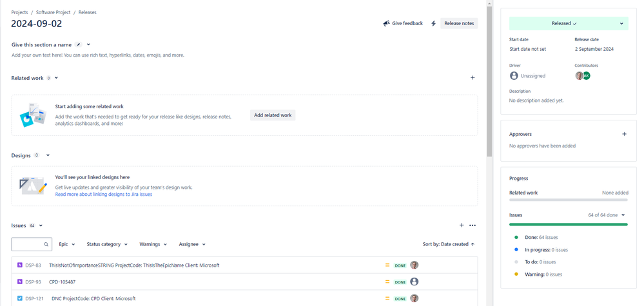Click the plus icon in Issues header
Image resolution: width=644 pixels, height=306 pixels.
[x=461, y=225]
